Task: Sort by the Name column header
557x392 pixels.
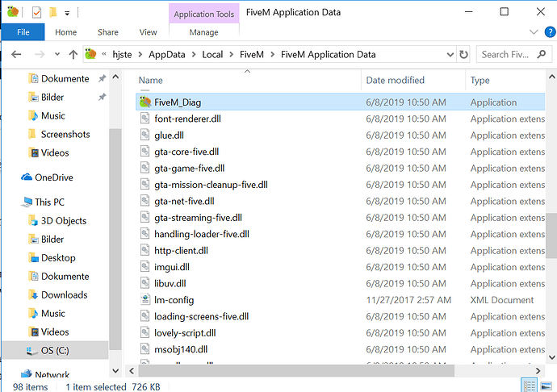Action: click(151, 80)
